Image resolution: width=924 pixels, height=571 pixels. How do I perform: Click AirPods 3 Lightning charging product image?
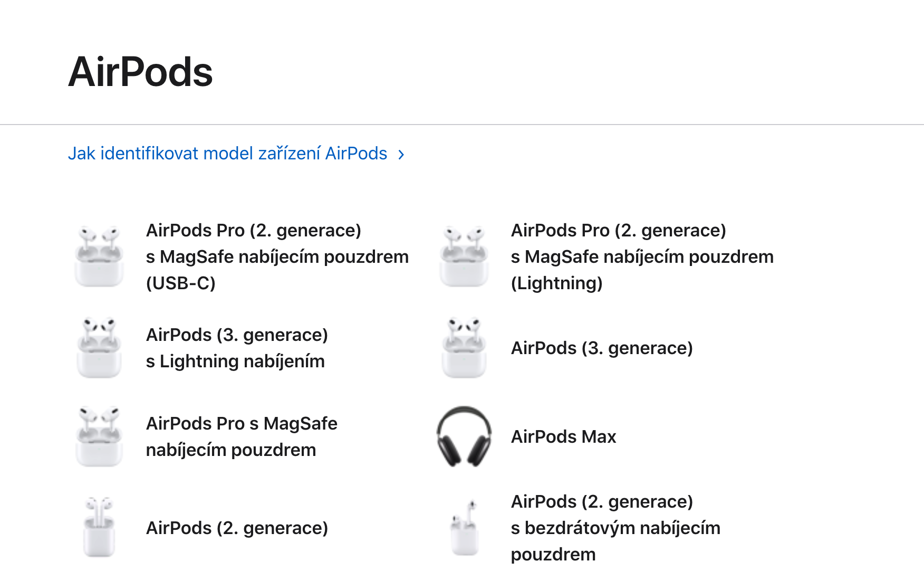coord(99,348)
